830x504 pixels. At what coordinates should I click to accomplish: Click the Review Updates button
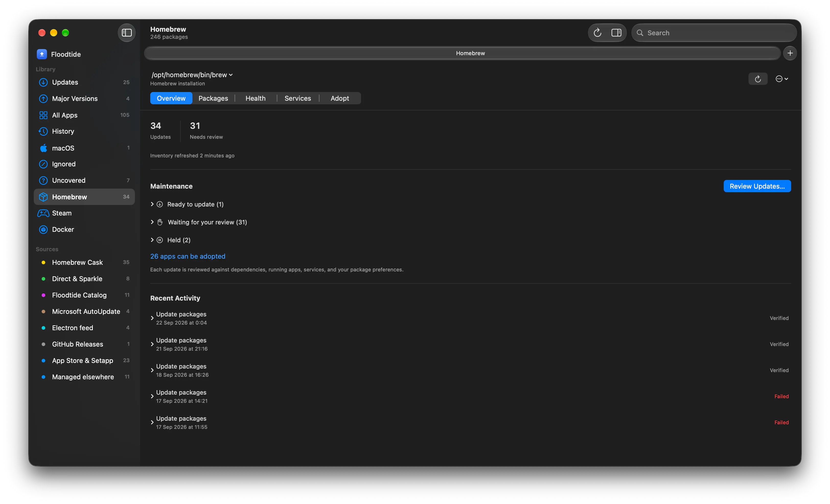coord(757,186)
